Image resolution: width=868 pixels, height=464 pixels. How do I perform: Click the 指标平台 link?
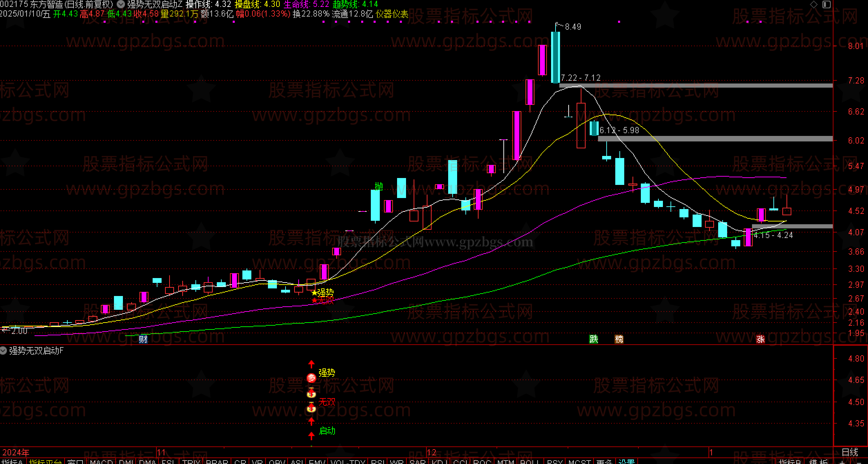[45, 462]
